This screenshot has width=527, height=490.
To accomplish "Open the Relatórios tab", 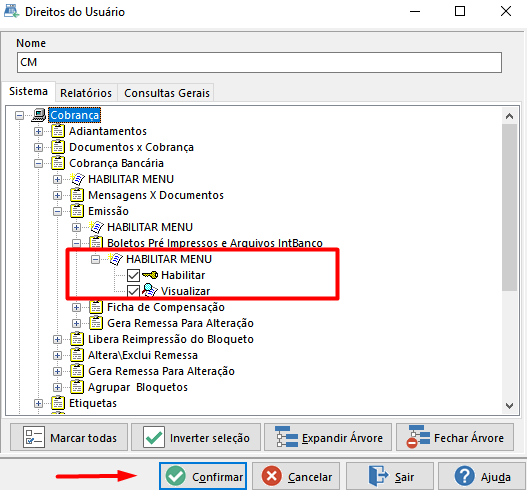I will pyautogui.click(x=86, y=93).
